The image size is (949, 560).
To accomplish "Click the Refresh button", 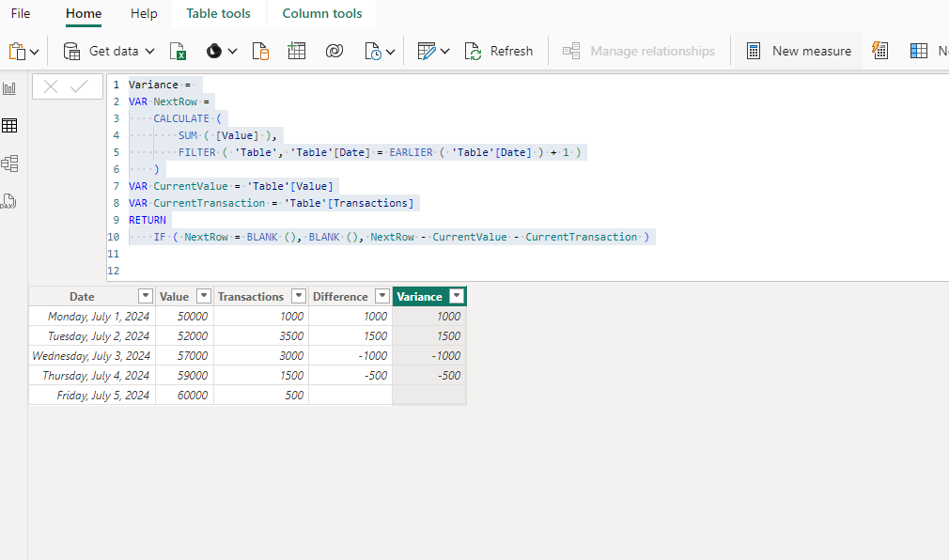I will [499, 52].
